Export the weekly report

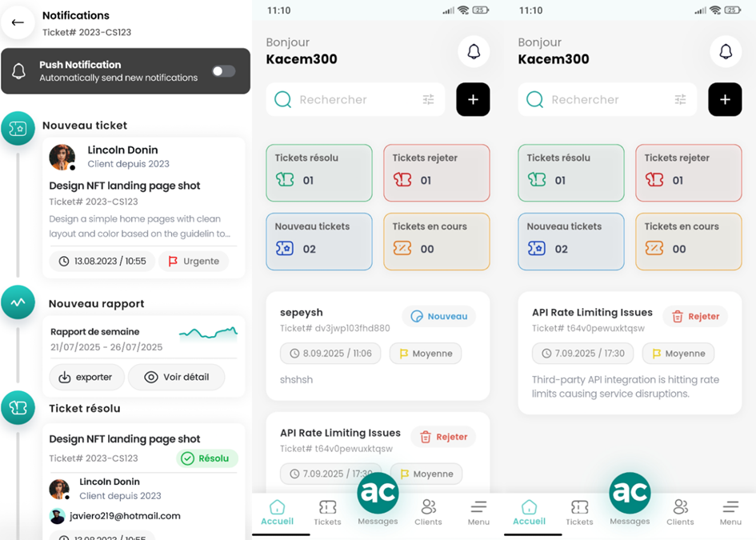(86, 377)
